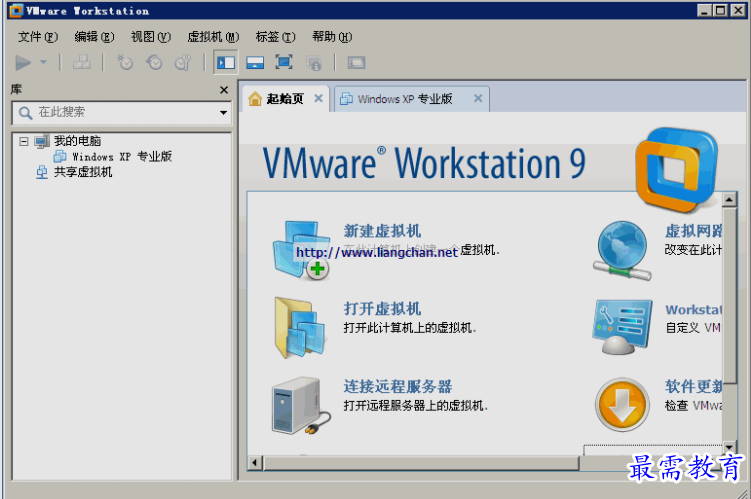Open the 帮助(H) menu
Image resolution: width=751 pixels, height=499 pixels.
[x=332, y=36]
